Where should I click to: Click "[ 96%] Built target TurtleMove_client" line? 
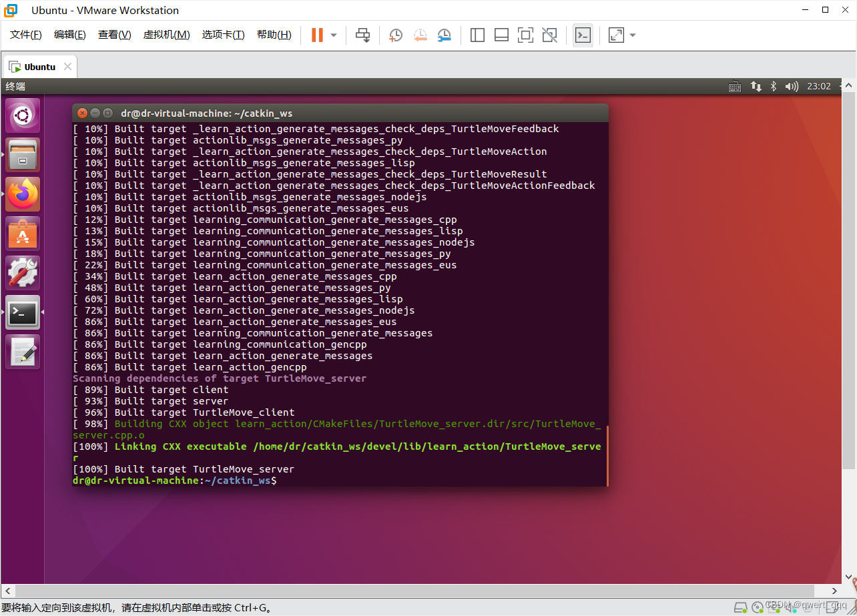coord(184,412)
